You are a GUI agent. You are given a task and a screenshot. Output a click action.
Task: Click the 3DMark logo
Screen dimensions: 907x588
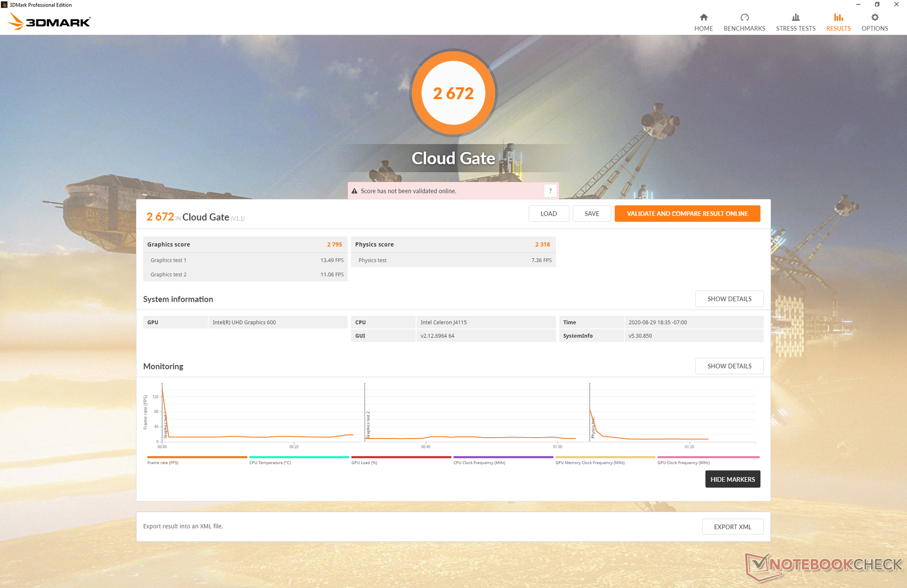pyautogui.click(x=49, y=22)
